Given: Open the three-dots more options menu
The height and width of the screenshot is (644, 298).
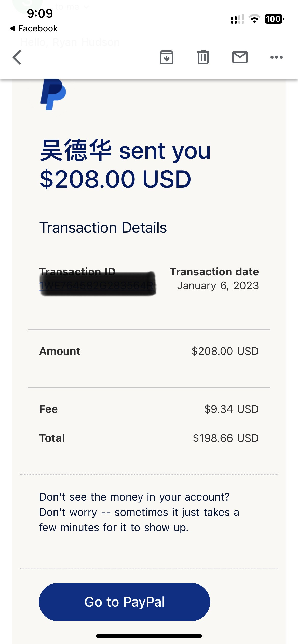Looking at the screenshot, I should coord(277,57).
